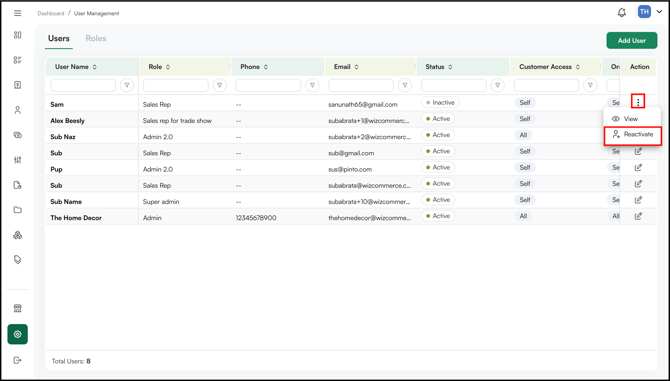Image resolution: width=670 pixels, height=381 pixels.
Task: Click the logout sidebar icon
Action: click(18, 360)
